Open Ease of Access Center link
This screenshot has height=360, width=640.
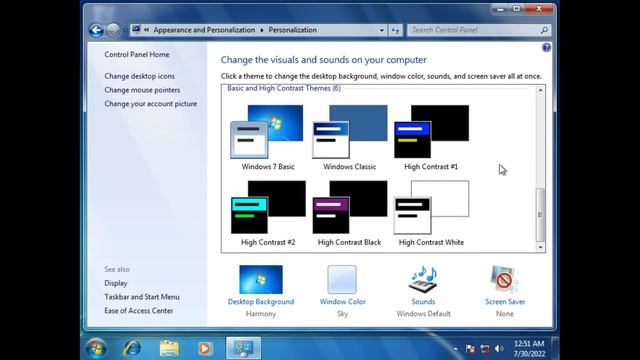138,311
